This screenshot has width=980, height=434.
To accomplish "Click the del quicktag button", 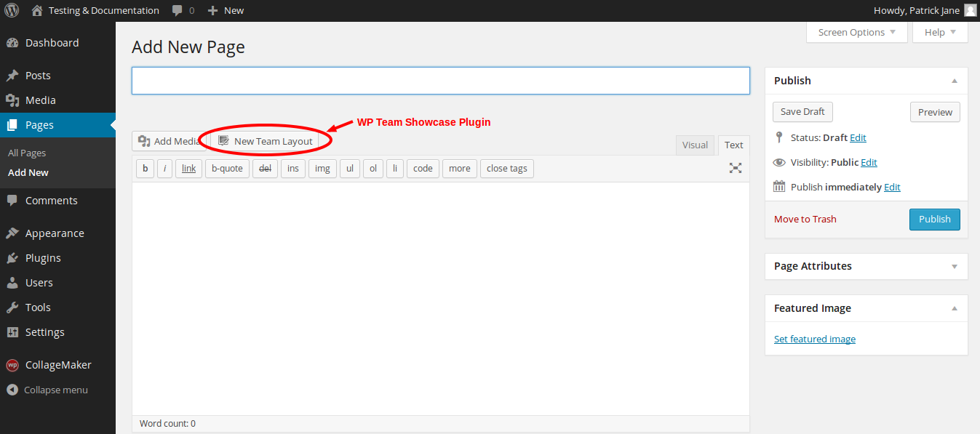I will click(x=265, y=169).
